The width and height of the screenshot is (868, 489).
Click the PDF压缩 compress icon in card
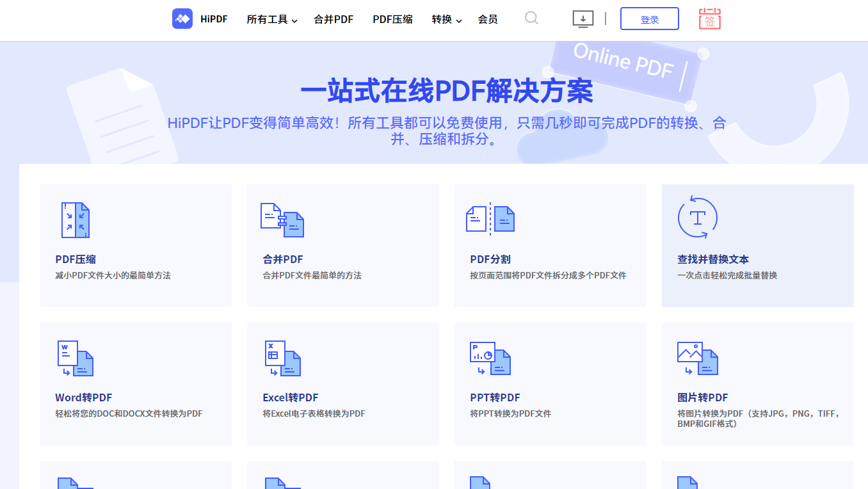point(76,220)
